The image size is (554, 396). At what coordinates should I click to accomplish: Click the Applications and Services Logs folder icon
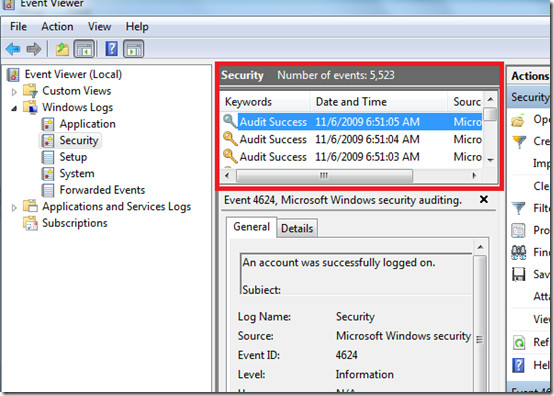30,206
